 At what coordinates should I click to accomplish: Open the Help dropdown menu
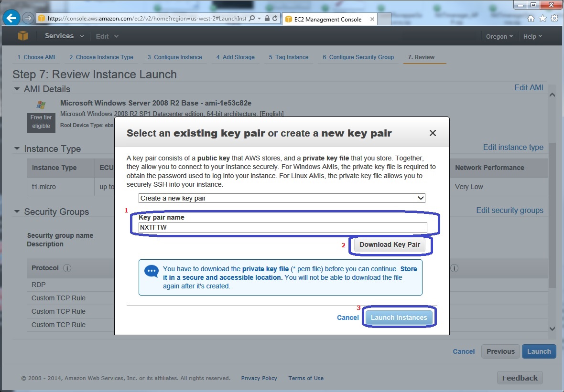[532, 36]
